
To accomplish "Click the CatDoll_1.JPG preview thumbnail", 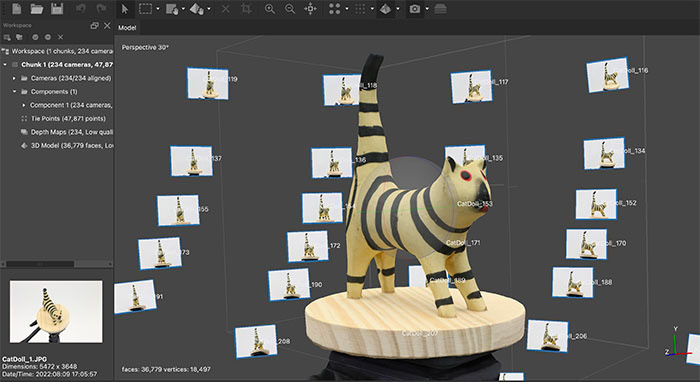I will (x=56, y=311).
